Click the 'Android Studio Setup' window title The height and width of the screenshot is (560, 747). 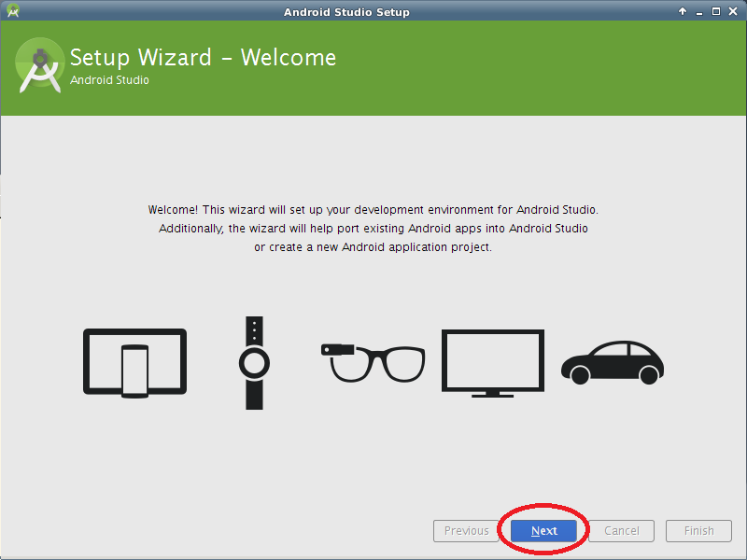coord(346,12)
